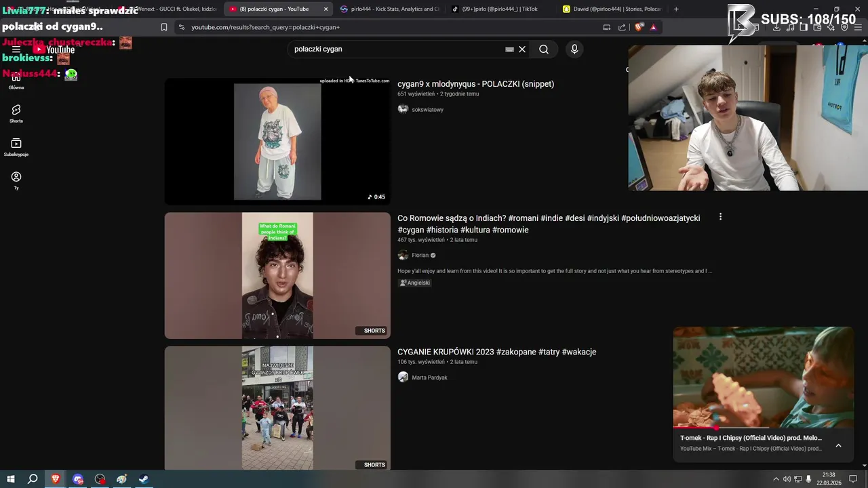Open the Windows Start menu

11,479
